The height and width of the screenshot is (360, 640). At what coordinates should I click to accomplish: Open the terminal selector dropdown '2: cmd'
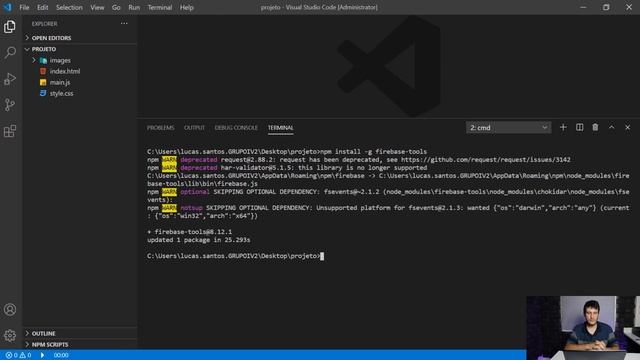point(509,127)
